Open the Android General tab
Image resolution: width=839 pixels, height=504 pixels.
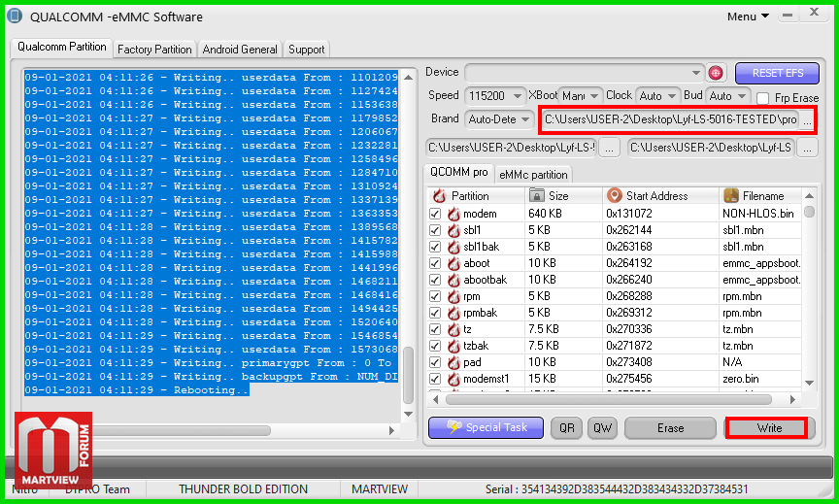(240, 50)
